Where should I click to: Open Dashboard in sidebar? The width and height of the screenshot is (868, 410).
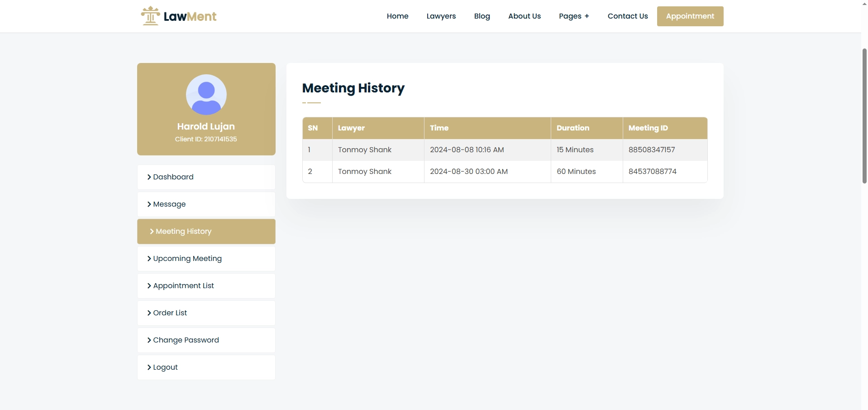click(x=206, y=177)
